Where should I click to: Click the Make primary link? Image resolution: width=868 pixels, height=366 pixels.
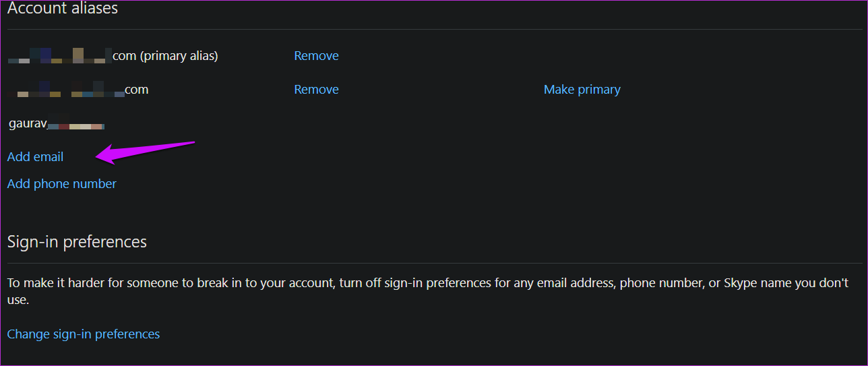click(582, 90)
